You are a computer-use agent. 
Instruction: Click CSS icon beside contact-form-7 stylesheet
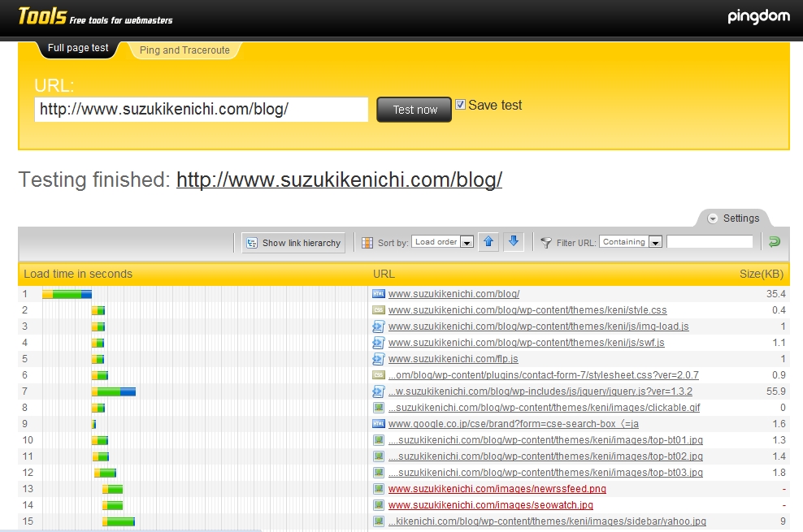[x=379, y=375]
